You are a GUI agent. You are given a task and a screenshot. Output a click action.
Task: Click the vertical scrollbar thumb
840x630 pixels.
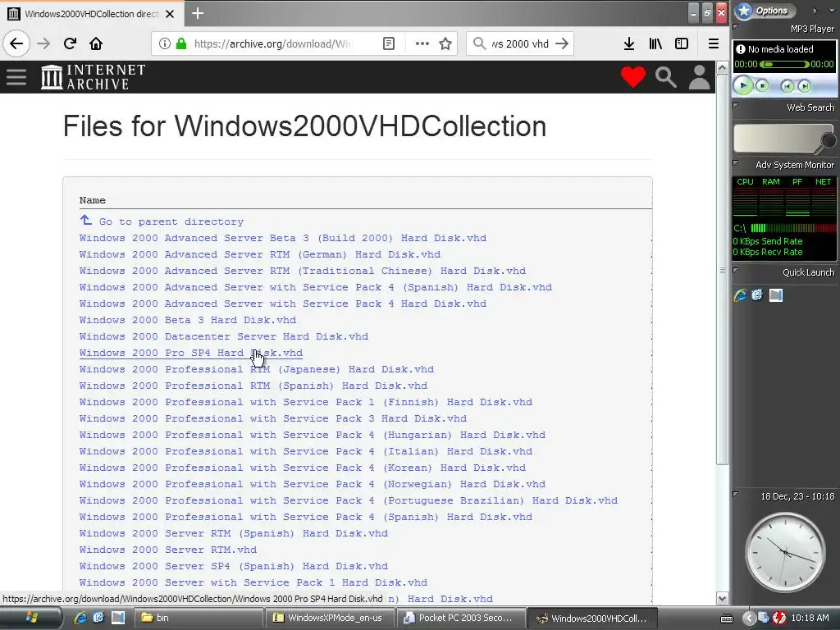click(x=722, y=270)
